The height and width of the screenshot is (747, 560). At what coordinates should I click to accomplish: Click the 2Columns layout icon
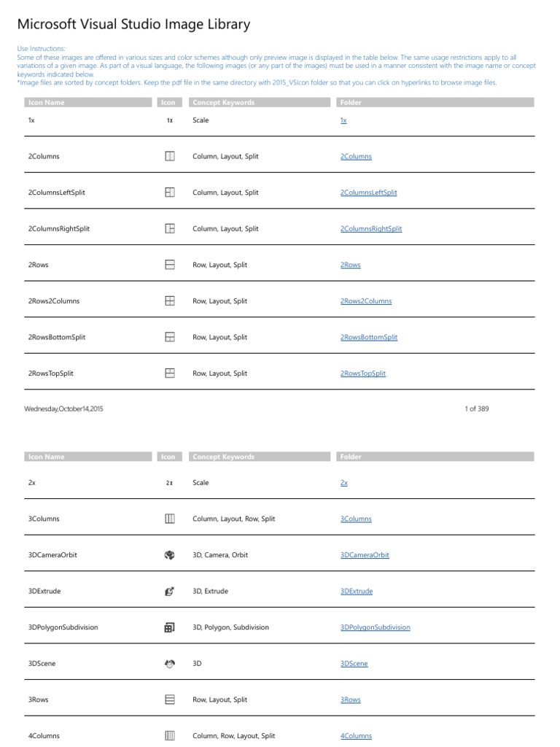169,156
